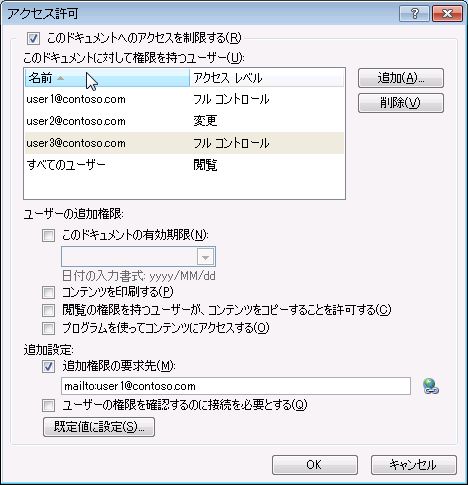
Task: Click the mailto:user1@contoso.com input field
Action: point(236,386)
